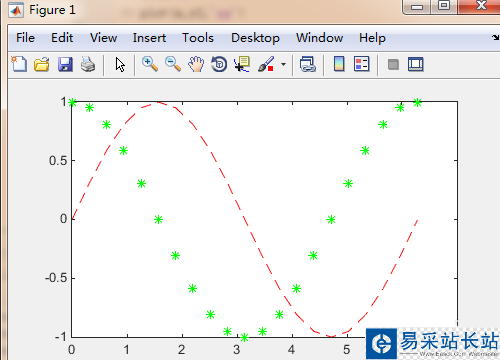The image size is (500, 360).
Task: Click the New Figure icon
Action: tap(19, 64)
